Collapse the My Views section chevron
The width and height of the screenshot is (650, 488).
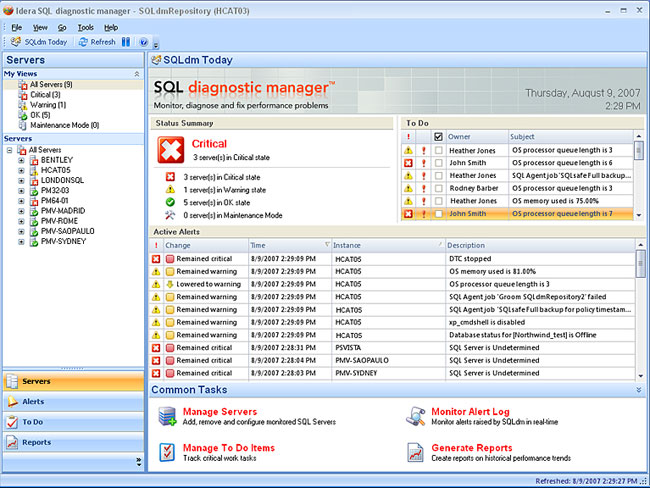point(137,74)
